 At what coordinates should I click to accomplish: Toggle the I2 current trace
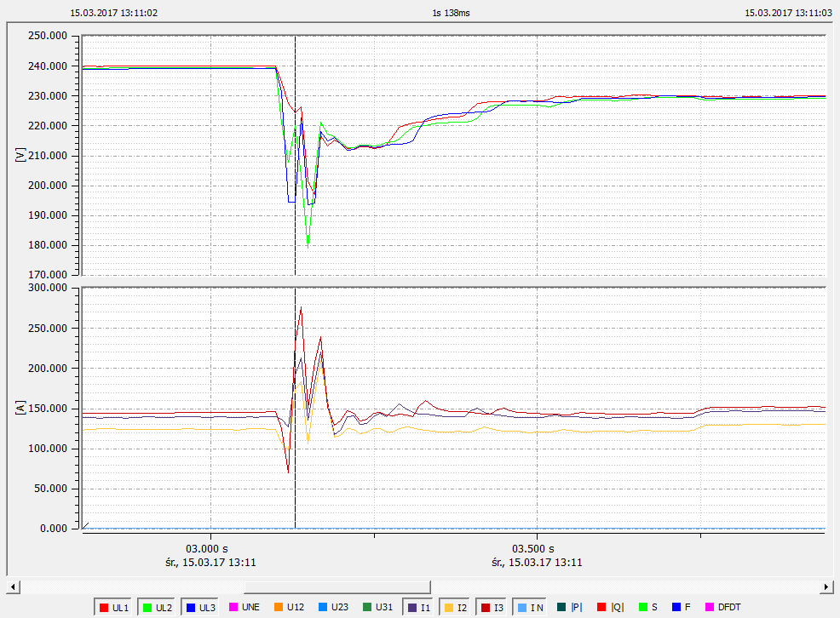tap(456, 607)
